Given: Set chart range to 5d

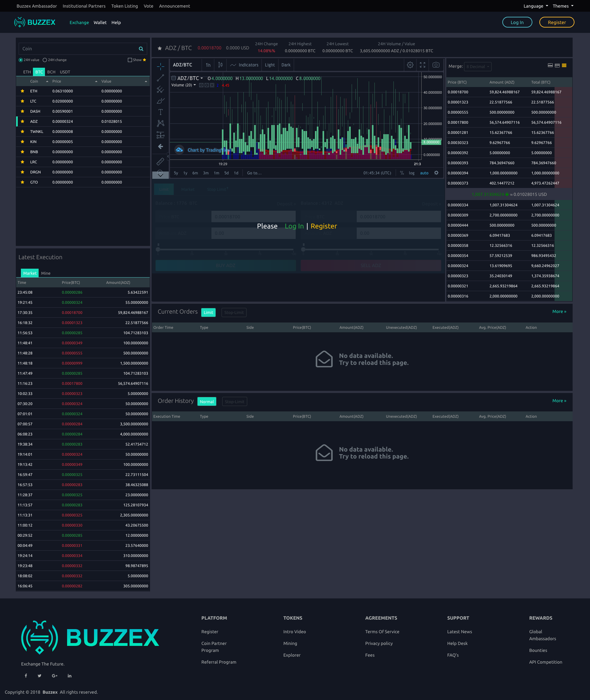Looking at the screenshot, I should tap(226, 173).
